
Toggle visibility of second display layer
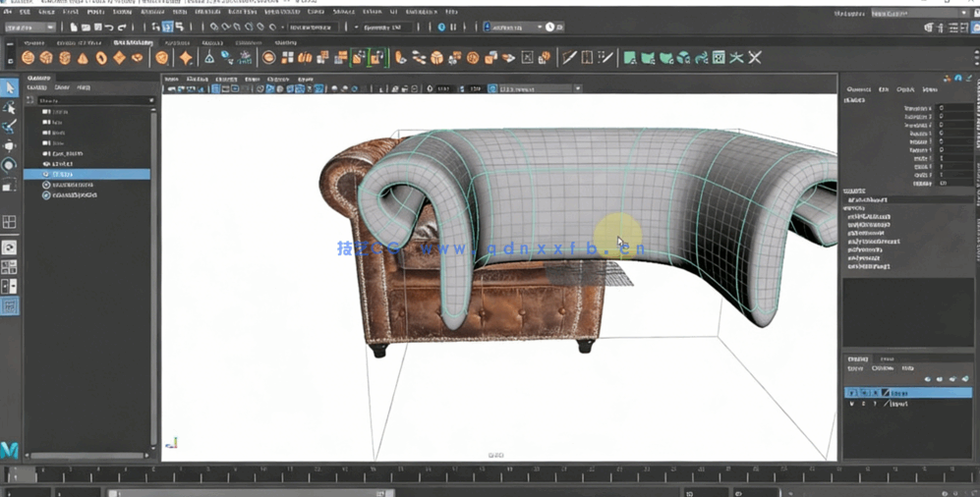coord(852,404)
